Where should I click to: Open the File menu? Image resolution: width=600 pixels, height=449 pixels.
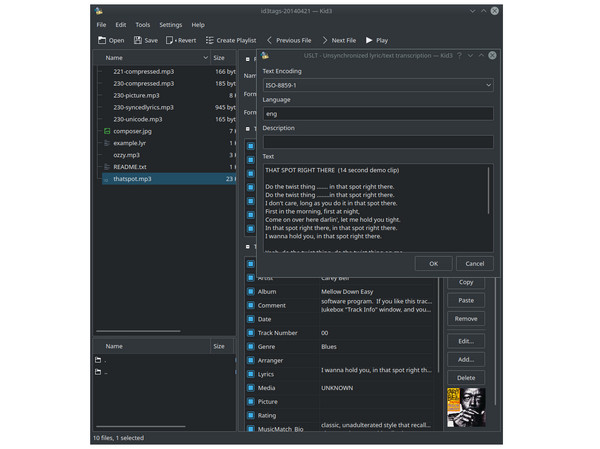pyautogui.click(x=101, y=25)
